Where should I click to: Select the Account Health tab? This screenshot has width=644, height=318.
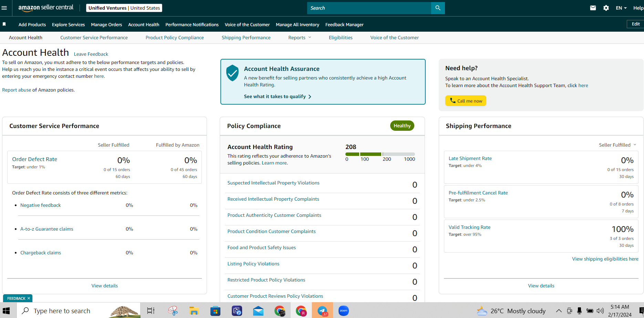(25, 38)
